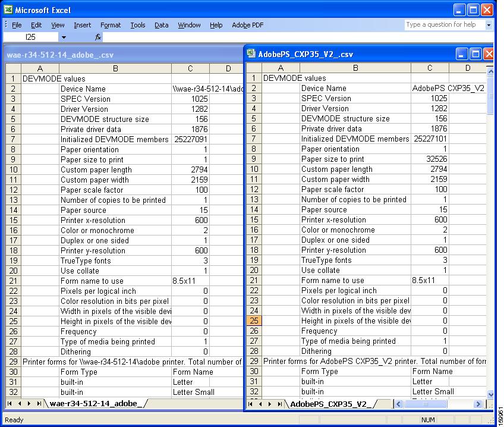This screenshot has width=504, height=427.
Task: Select the AdobePS_CXP35_V2_ sheet tab
Action: coord(331,404)
